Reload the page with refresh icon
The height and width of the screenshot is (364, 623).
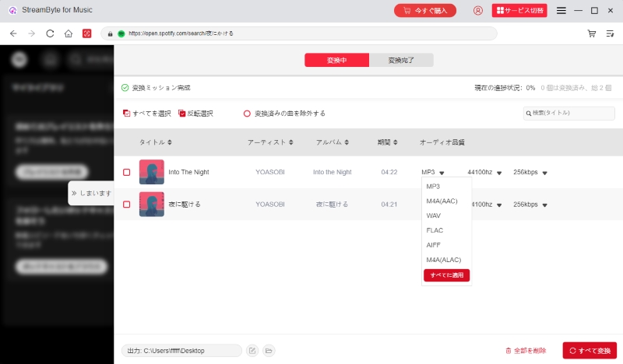50,33
